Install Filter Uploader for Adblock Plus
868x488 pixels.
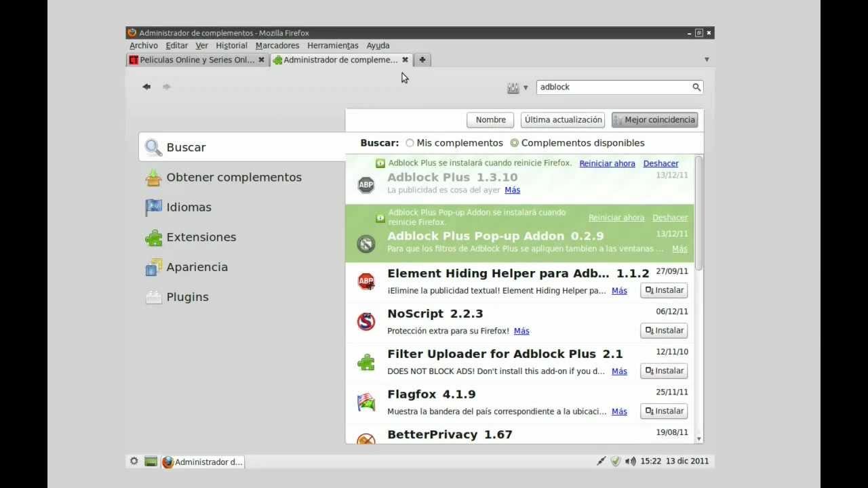pos(664,371)
